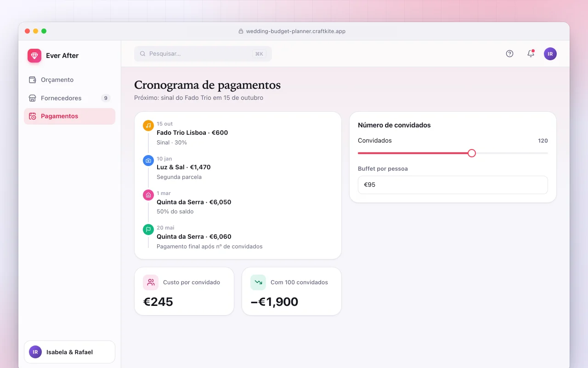Click the Buffet por pessoa €95 field
Viewport: 588px width, 368px height.
click(x=453, y=185)
